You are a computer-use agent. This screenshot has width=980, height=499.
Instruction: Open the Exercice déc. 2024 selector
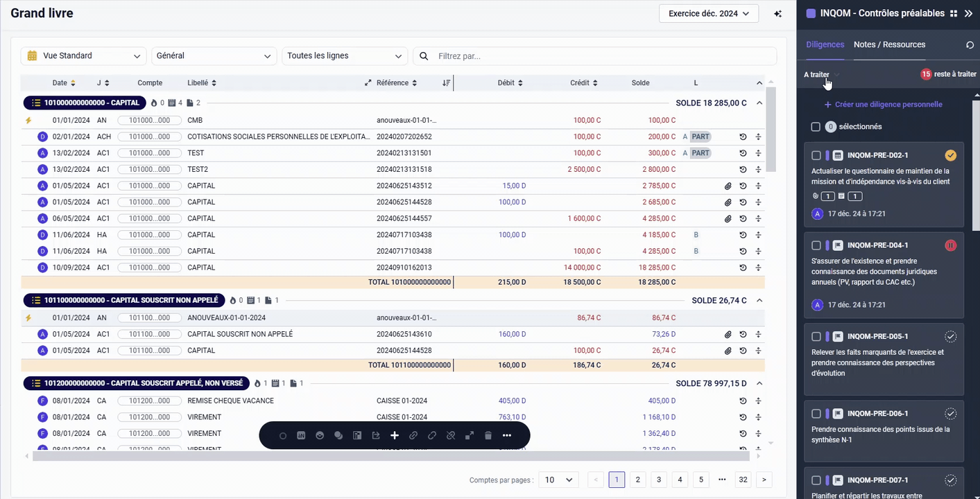(708, 13)
